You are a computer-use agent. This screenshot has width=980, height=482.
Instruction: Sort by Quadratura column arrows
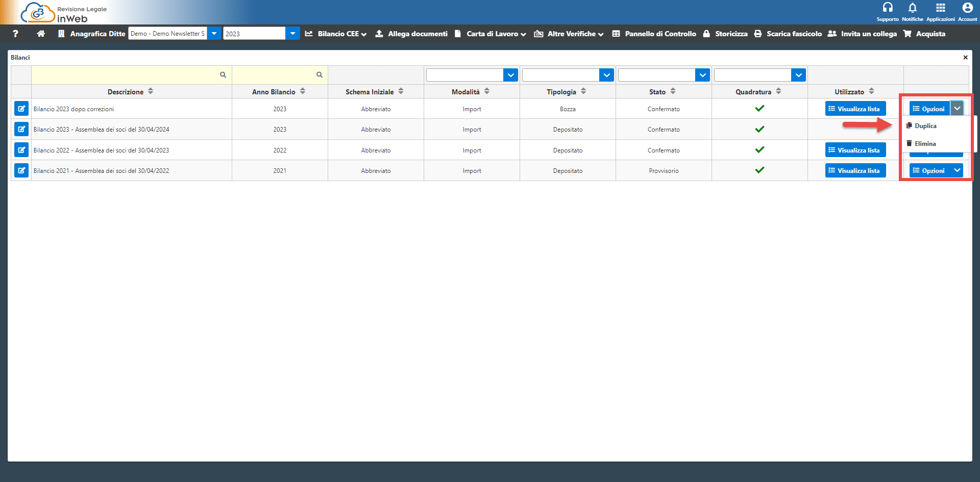pos(778,91)
